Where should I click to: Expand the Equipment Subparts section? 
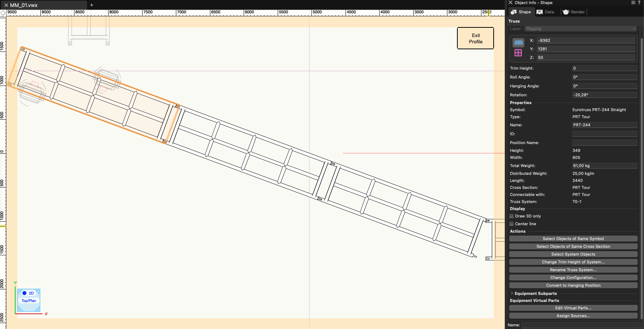[x=512, y=293]
